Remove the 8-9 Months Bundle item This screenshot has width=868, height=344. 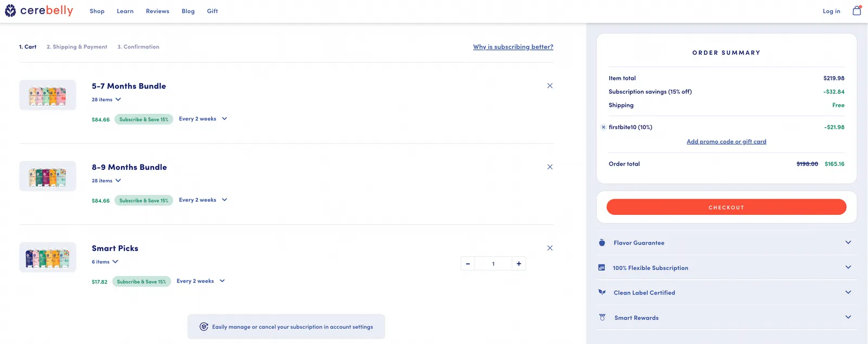pos(550,167)
